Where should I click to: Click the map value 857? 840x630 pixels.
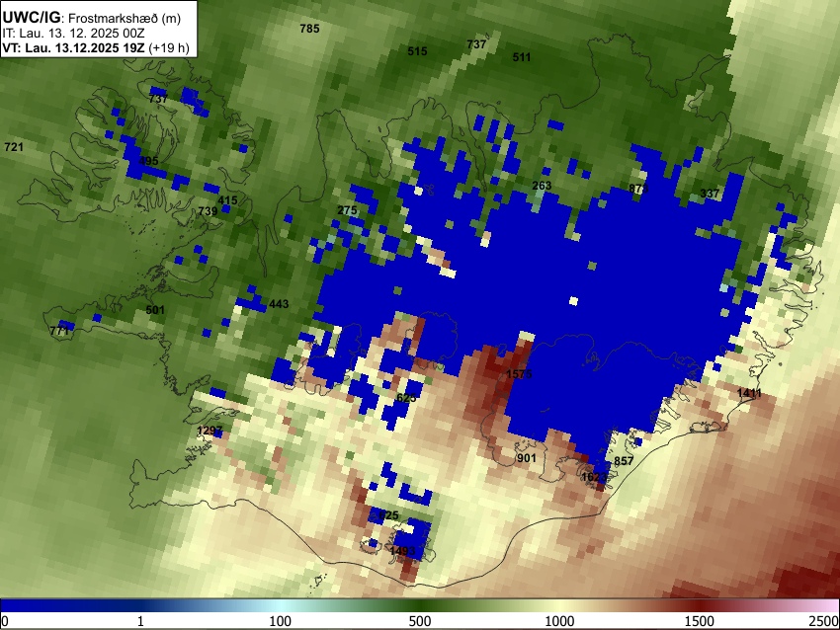[x=624, y=461]
